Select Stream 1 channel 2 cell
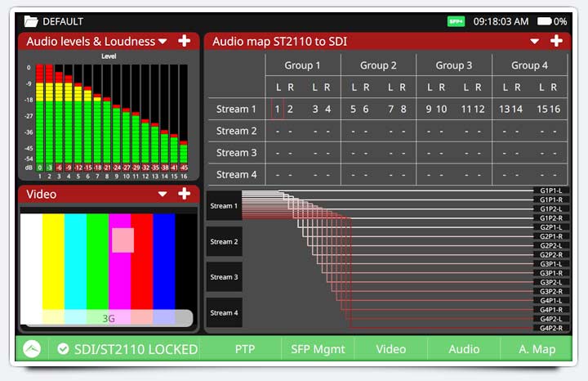Viewport: 588px width, 381px height. pyautogui.click(x=290, y=110)
